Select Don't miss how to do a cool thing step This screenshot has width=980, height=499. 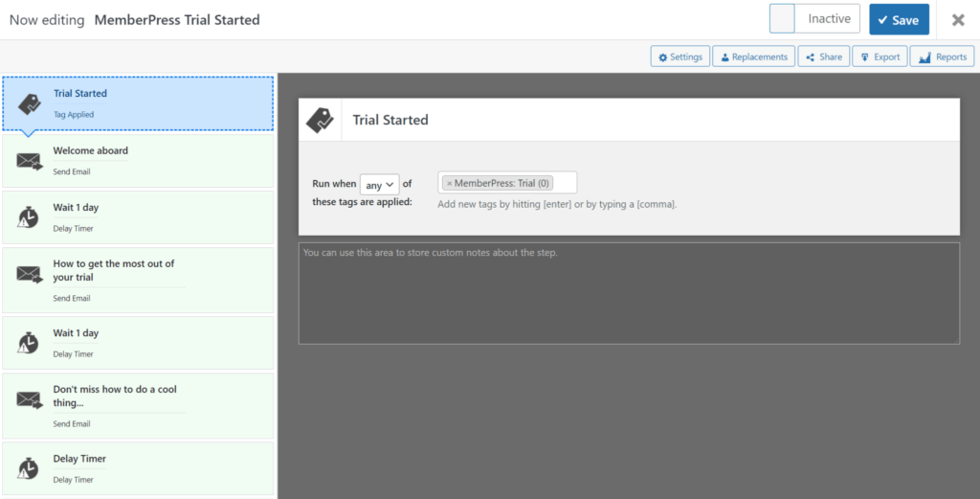coord(138,406)
